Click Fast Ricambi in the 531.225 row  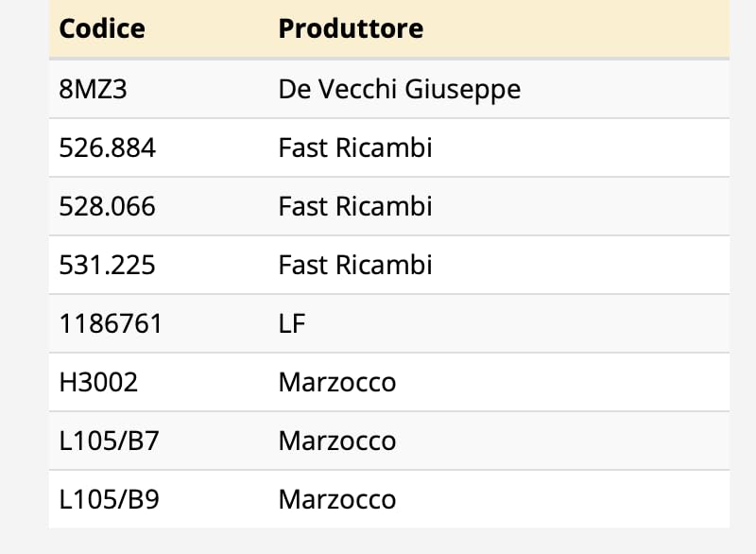point(355,266)
